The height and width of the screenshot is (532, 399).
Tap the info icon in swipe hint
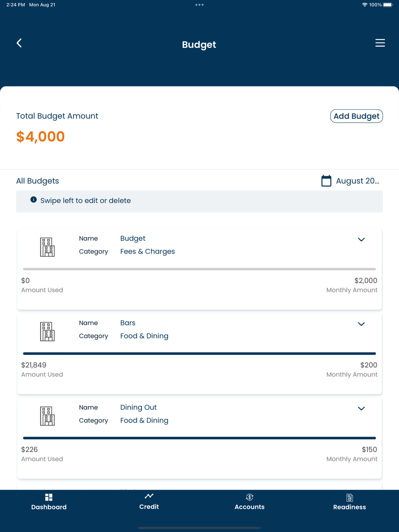[x=34, y=200]
